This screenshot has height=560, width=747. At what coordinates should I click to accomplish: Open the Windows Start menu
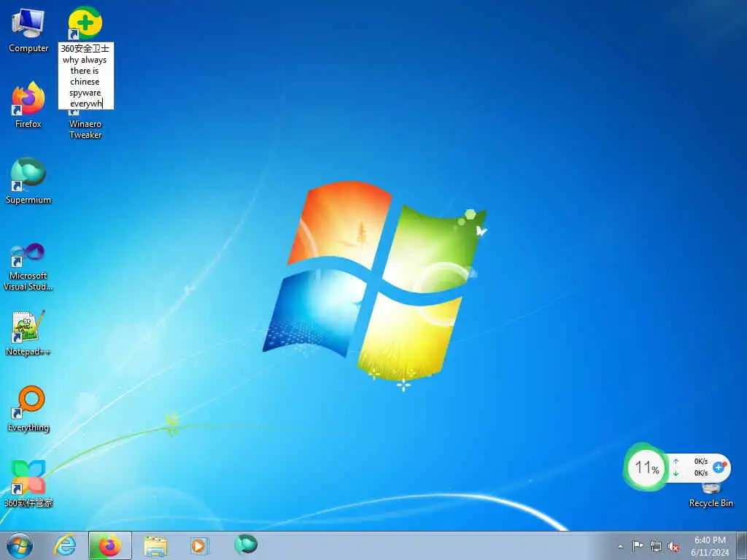(20, 545)
